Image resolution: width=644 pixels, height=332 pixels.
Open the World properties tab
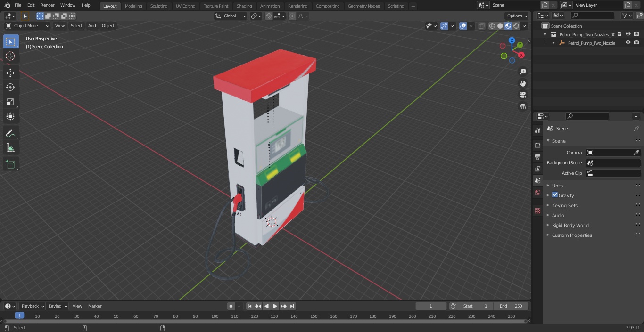(x=537, y=192)
